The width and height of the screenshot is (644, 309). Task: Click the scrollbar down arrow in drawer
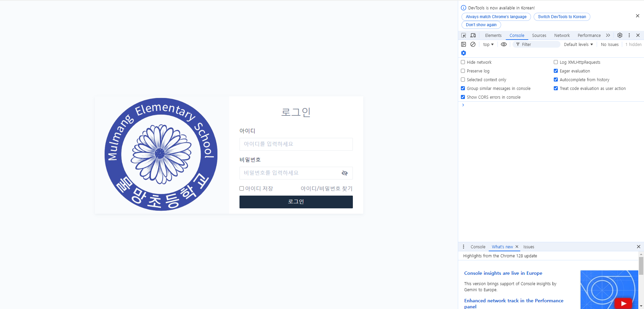(x=641, y=306)
